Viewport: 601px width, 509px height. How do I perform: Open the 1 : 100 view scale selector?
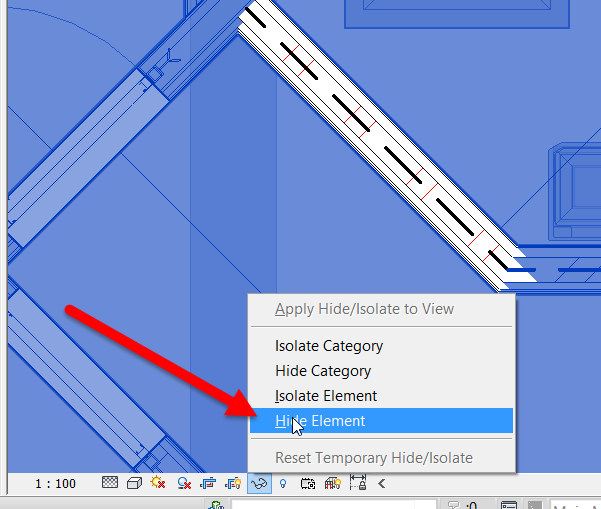click(55, 484)
